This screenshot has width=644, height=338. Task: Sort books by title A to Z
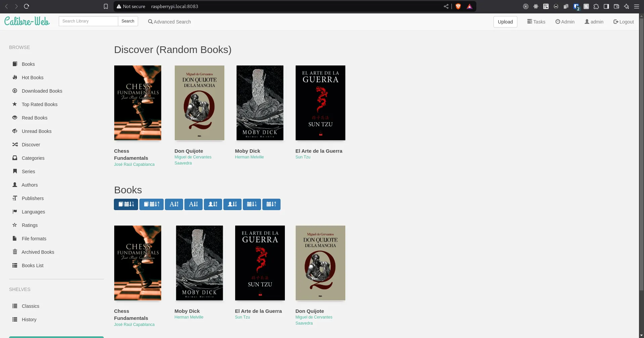click(x=174, y=204)
